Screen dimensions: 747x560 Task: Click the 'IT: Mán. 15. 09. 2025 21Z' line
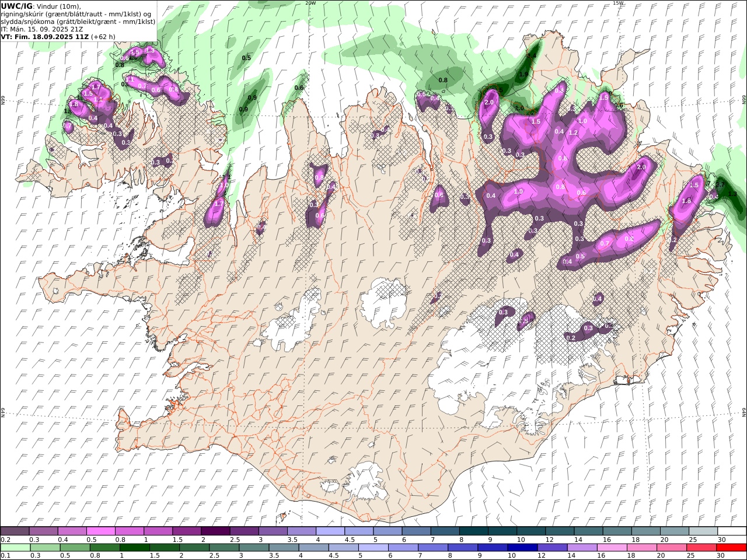42,29
